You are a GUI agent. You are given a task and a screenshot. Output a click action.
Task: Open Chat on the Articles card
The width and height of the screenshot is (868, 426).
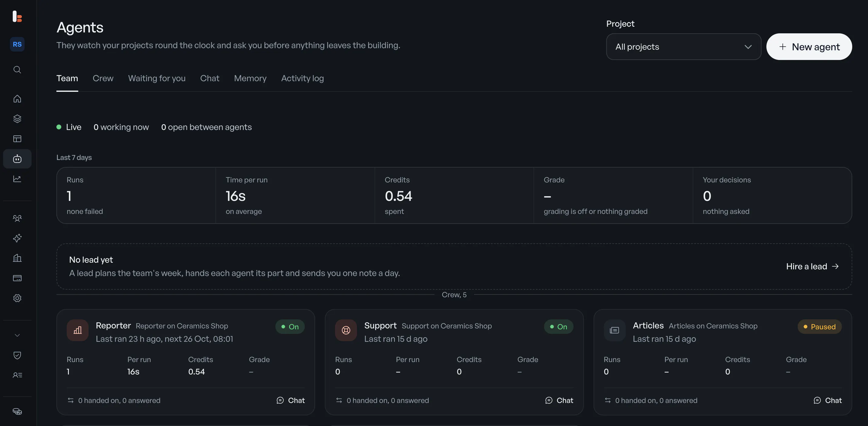pos(827,401)
